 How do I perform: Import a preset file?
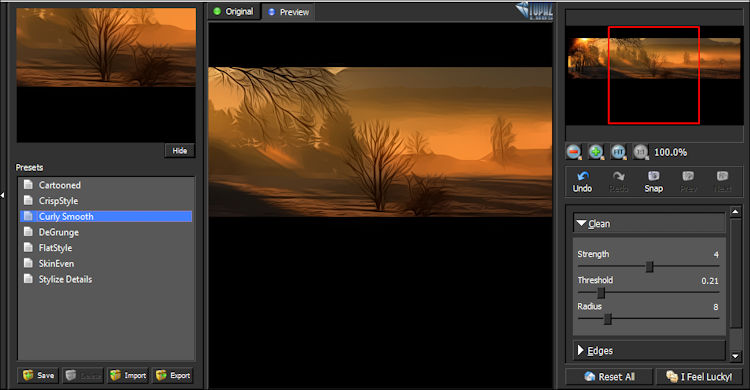[128, 376]
